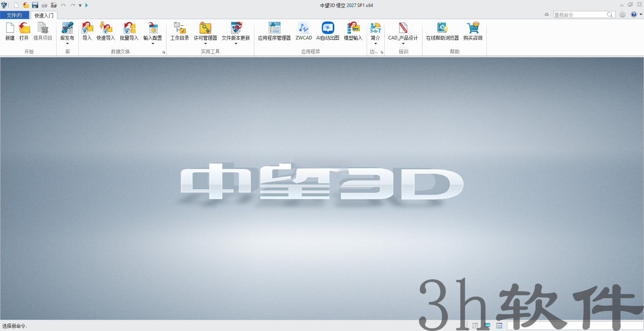Open the quick access toolbar customize dropdown
Viewport: 644px width, 331px height.
click(x=80, y=5)
